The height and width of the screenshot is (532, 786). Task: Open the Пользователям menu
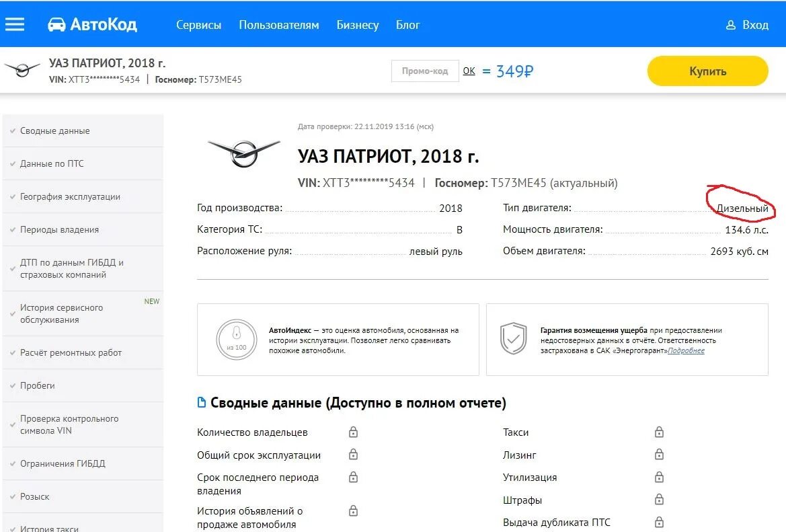pyautogui.click(x=279, y=25)
